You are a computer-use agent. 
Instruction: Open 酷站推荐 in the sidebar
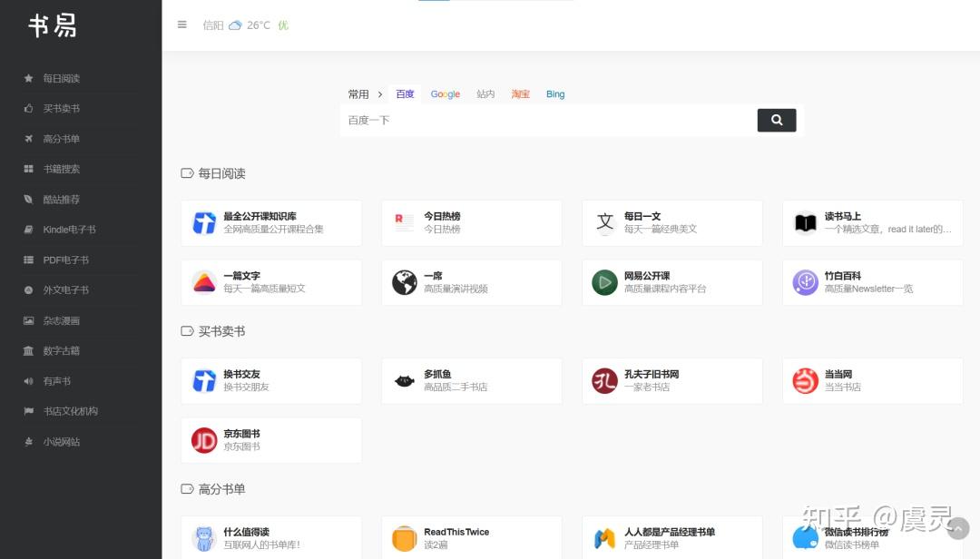62,200
